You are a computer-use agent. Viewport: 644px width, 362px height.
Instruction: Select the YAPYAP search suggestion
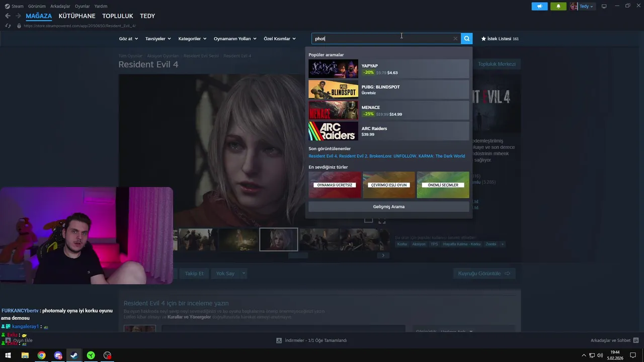[x=388, y=69]
